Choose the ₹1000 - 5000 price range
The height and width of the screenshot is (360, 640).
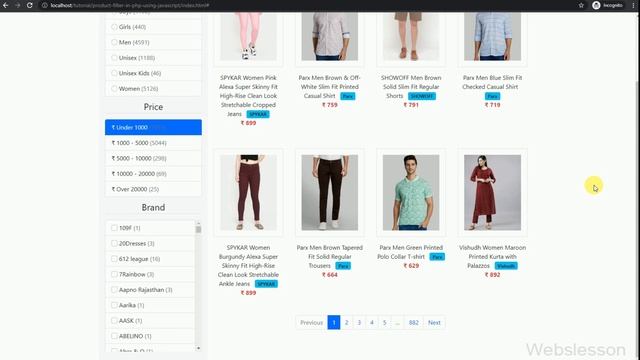click(x=153, y=143)
